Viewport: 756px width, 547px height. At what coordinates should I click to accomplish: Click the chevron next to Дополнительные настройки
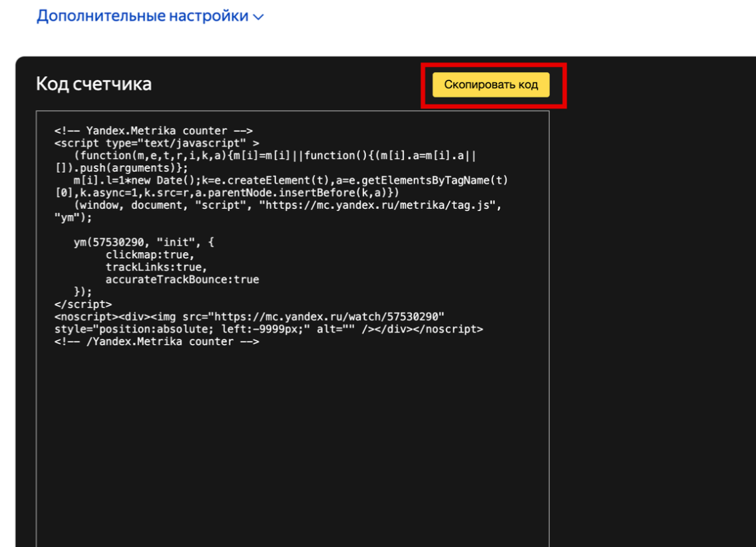[259, 17]
